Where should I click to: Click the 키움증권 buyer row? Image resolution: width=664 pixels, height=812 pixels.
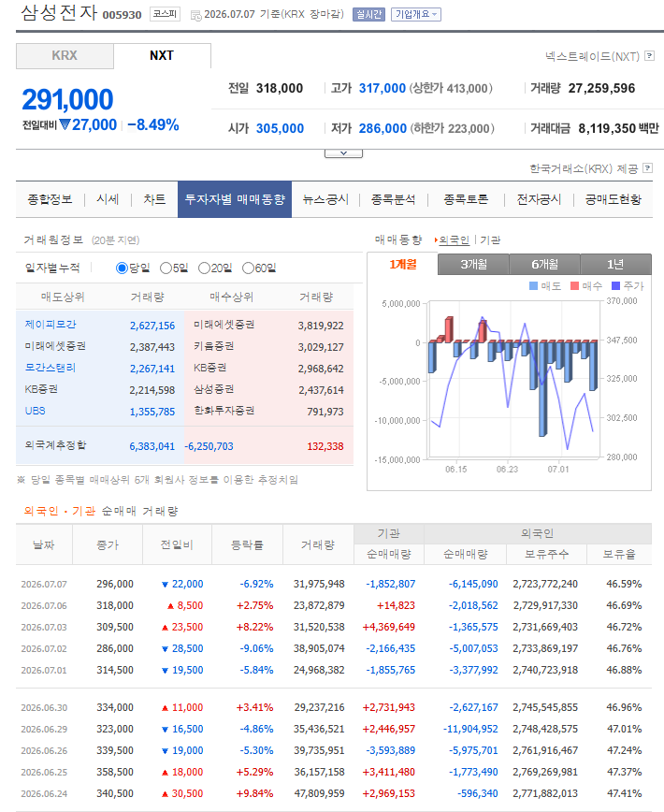click(268, 346)
